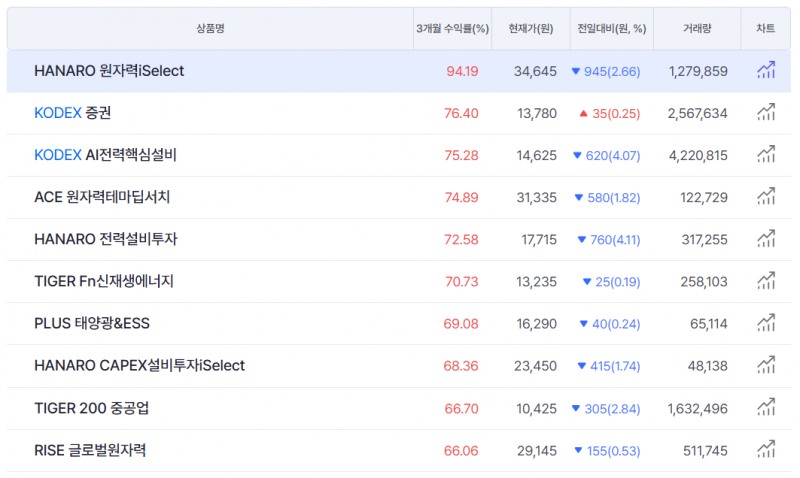Open chart icon for ACE 원자력테마딥서치
The image size is (800, 478).
click(x=766, y=196)
